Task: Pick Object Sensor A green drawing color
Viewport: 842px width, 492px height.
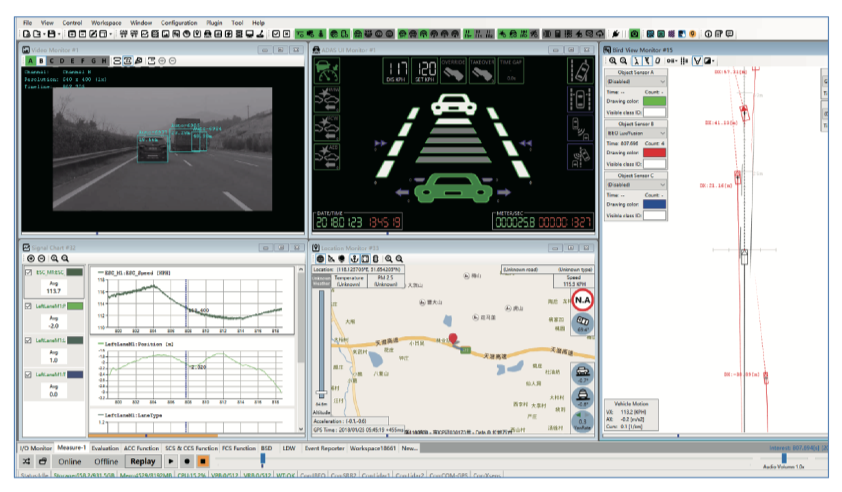Action: point(654,101)
